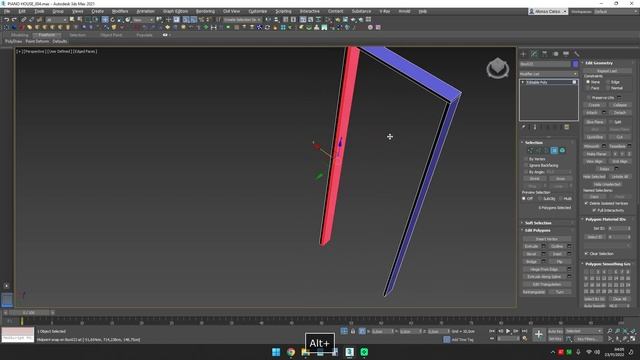This screenshot has height=360, width=640.
Task: Toggle Delete Isolated Vertices checkbox
Action: click(x=587, y=203)
